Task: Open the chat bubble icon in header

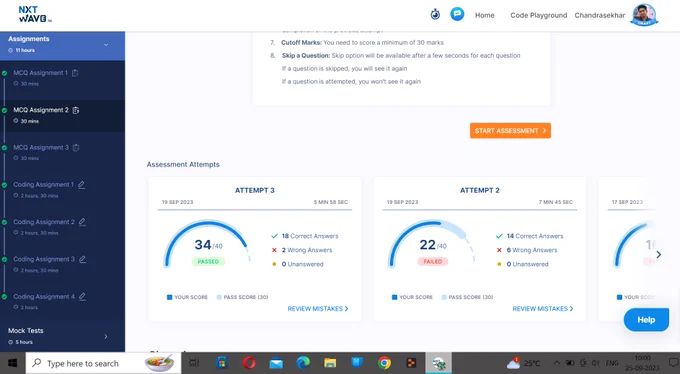Action: click(x=457, y=14)
